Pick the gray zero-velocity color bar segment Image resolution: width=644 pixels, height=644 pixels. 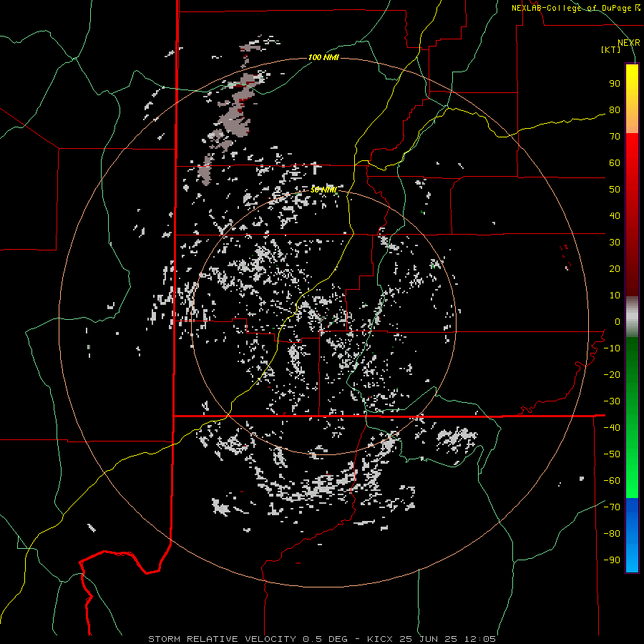(x=632, y=317)
